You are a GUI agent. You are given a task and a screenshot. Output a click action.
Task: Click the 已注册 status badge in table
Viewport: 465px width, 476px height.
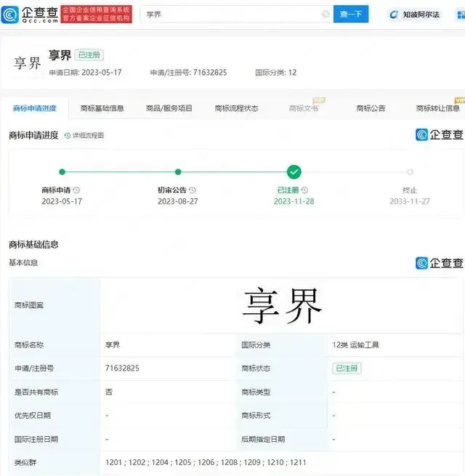point(347,368)
